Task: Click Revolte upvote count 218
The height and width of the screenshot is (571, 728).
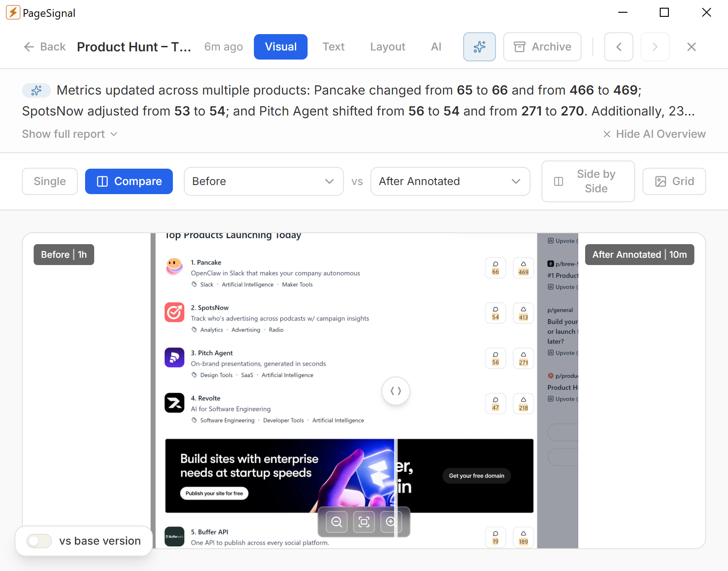Action: (x=523, y=404)
